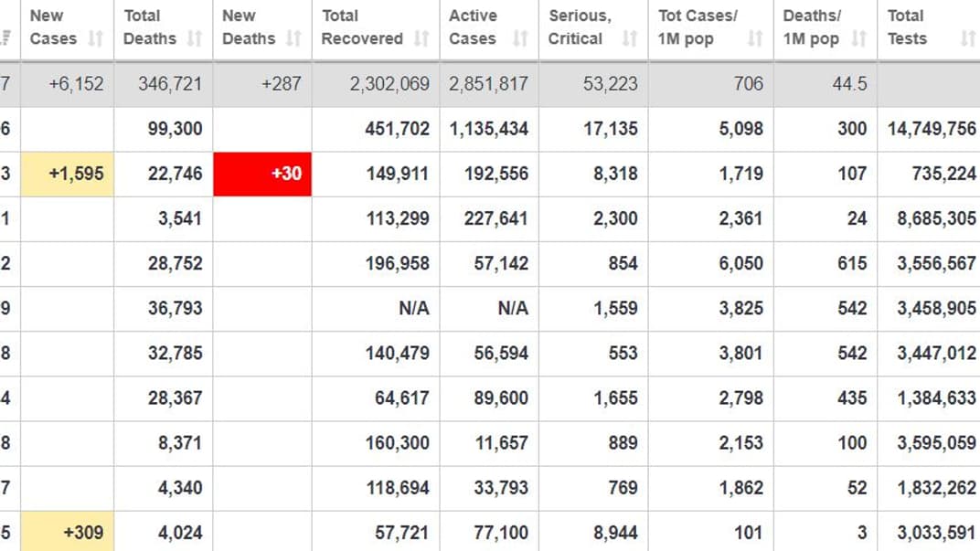Viewport: 980px width, 551px height.
Task: Click sort arrows next to Serious, Critical
Action: [630, 38]
